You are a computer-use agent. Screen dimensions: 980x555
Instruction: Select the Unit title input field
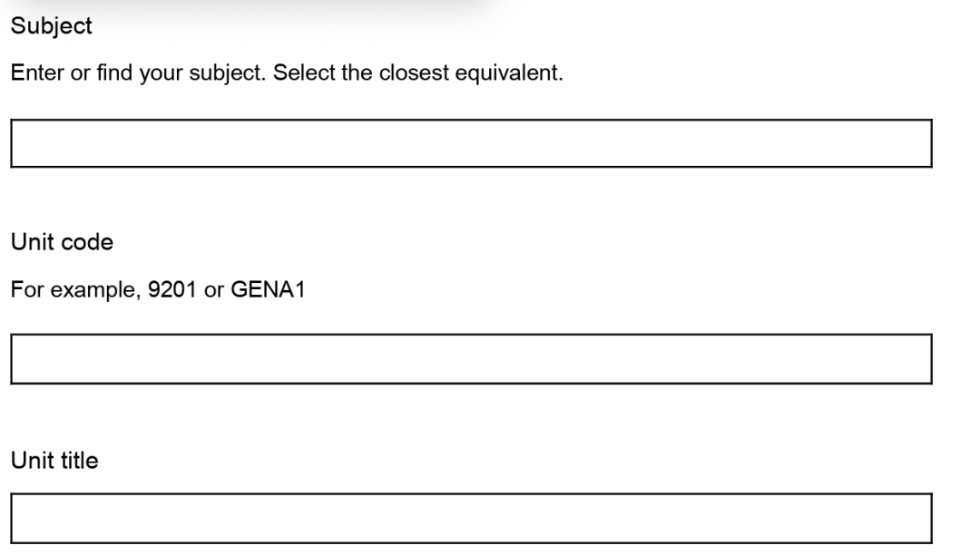471,518
